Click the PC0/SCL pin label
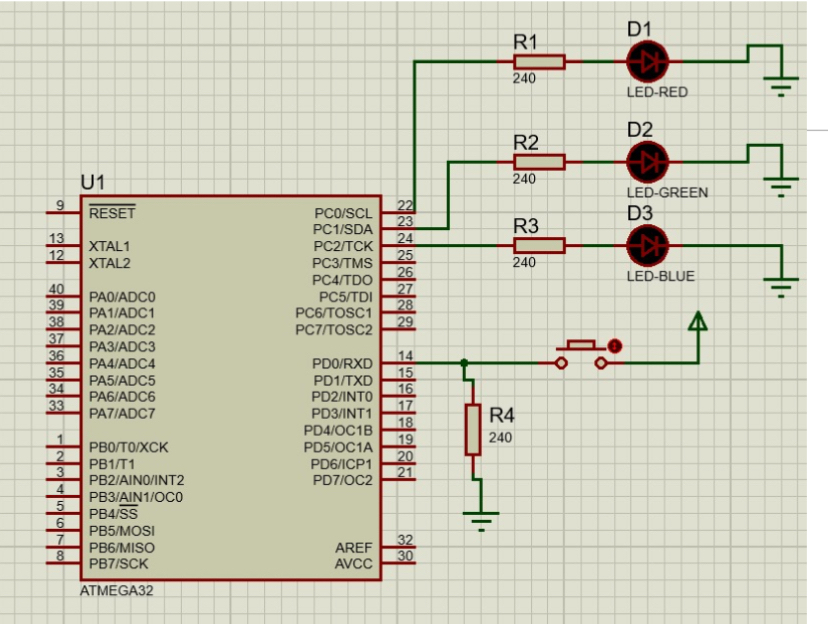The image size is (828, 624). 343,213
